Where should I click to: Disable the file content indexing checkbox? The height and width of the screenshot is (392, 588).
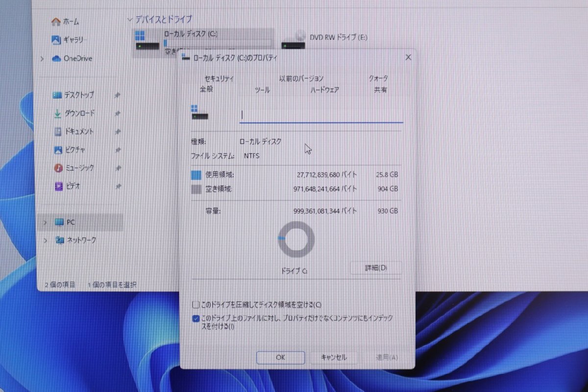pos(195,318)
